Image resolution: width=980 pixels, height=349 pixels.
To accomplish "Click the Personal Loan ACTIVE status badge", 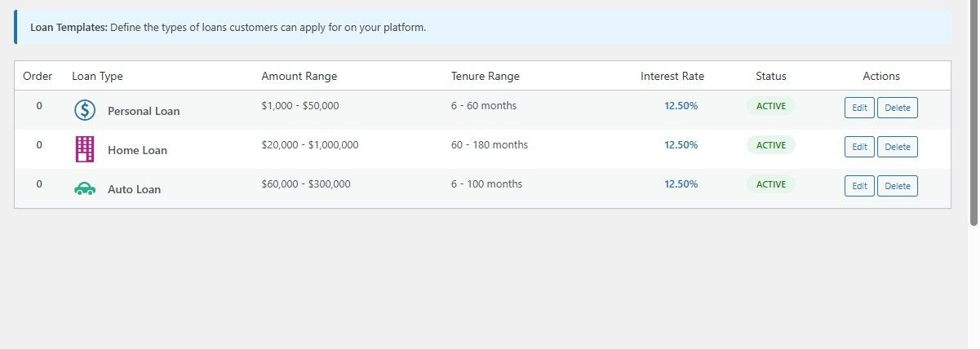I will coord(770,106).
